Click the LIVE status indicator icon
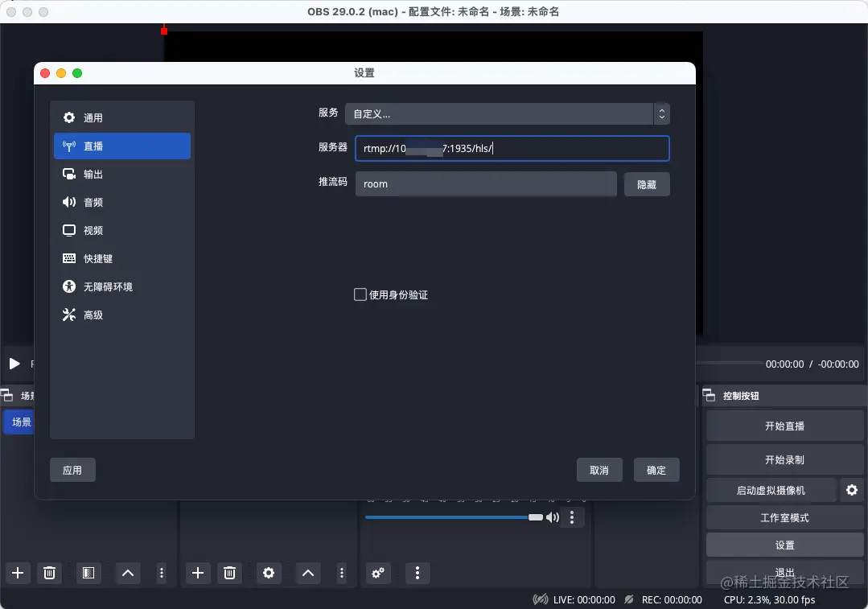This screenshot has height=609, width=868. point(541,599)
